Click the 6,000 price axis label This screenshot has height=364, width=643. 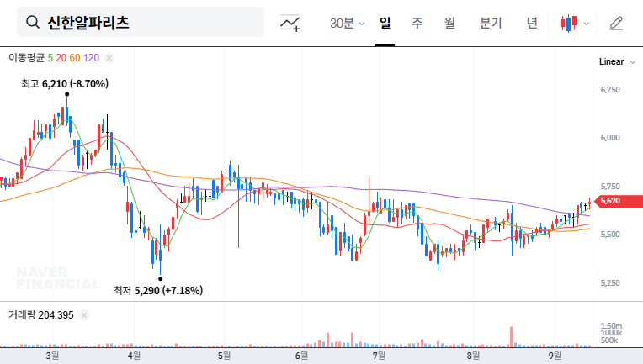610,138
